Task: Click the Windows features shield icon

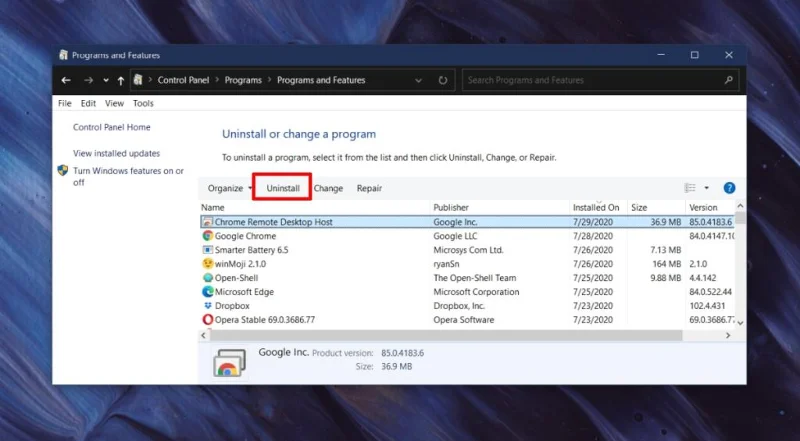Action: tap(63, 170)
